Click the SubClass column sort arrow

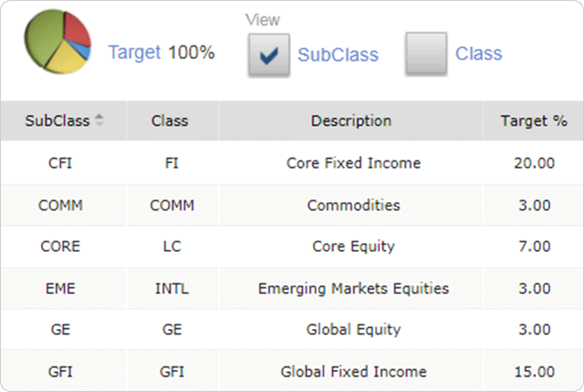pyautogui.click(x=99, y=120)
